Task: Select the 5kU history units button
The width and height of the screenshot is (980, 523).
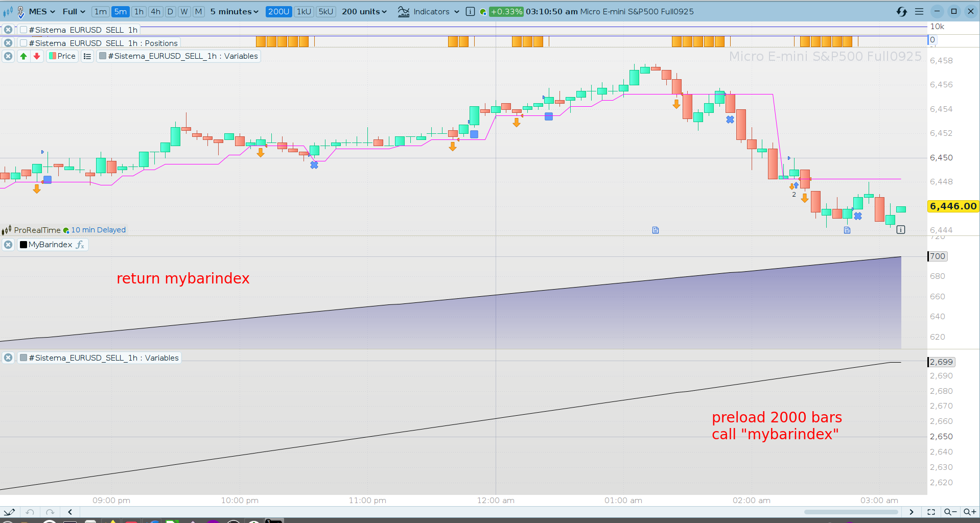Action: pyautogui.click(x=326, y=11)
